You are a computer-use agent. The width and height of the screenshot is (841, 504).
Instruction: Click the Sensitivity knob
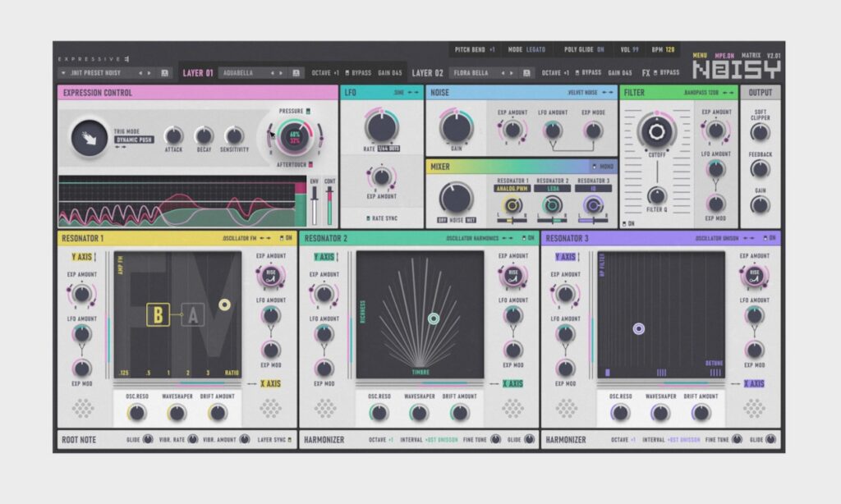pos(234,135)
